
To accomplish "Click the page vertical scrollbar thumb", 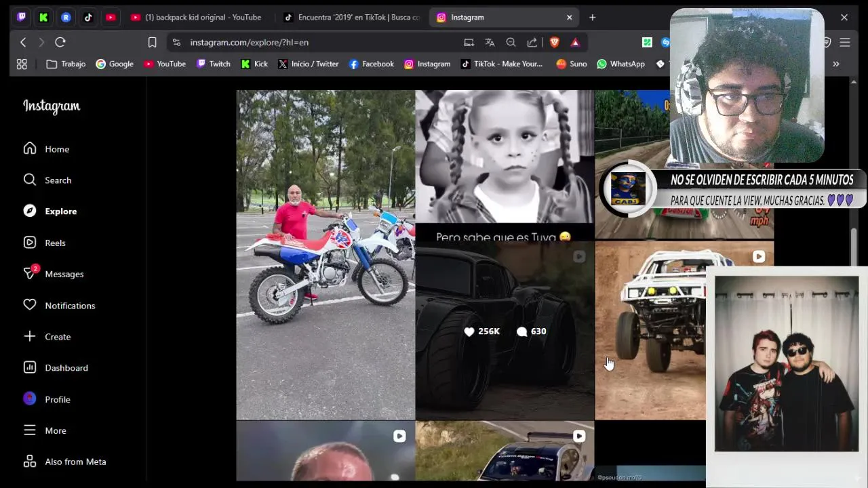I will tap(854, 247).
